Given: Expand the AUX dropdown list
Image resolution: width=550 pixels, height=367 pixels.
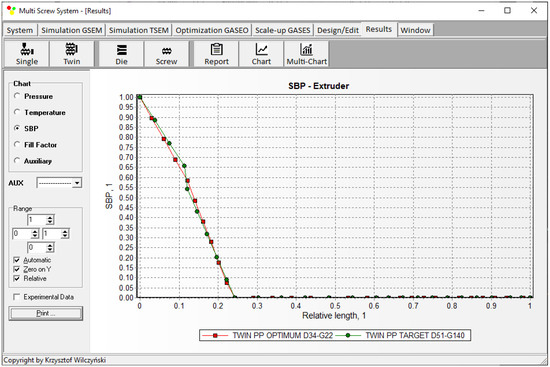Looking at the screenshot, I should 77,183.
